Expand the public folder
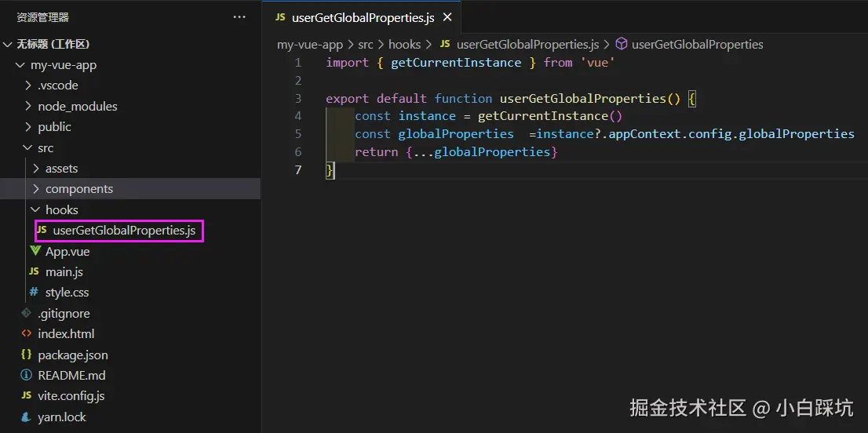This screenshot has height=433, width=868. click(28, 127)
